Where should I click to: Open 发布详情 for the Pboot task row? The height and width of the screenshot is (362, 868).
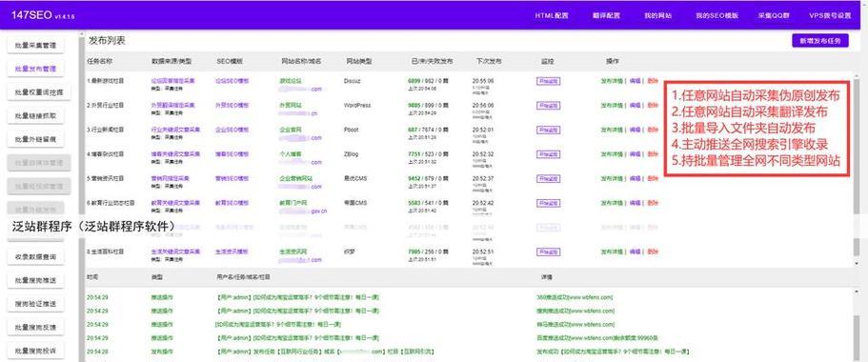(612, 130)
